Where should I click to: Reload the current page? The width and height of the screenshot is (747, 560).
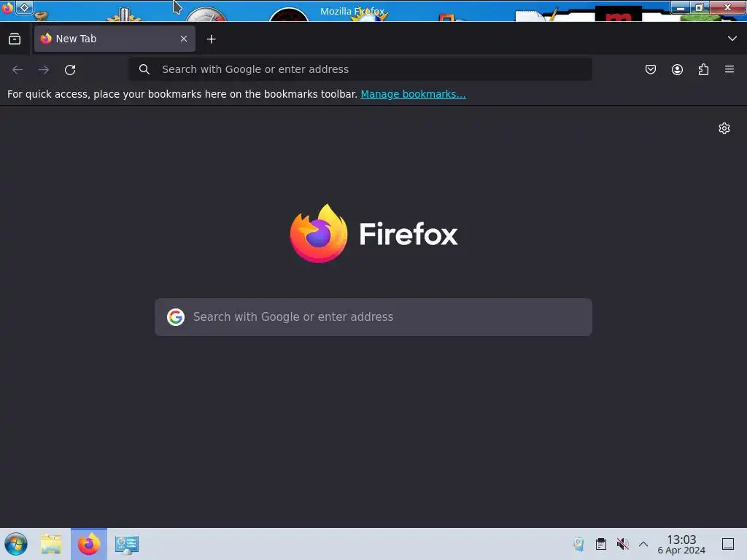pos(70,69)
